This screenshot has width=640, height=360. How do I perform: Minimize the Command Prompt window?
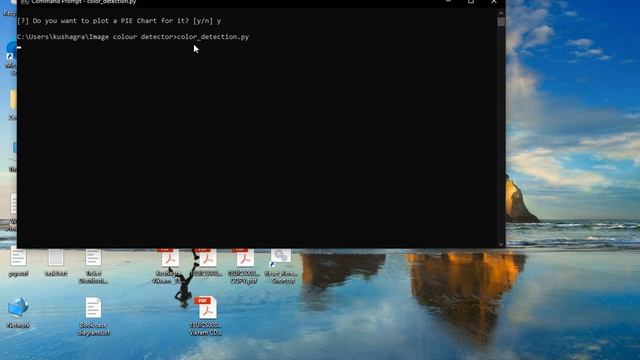pyautogui.click(x=448, y=2)
